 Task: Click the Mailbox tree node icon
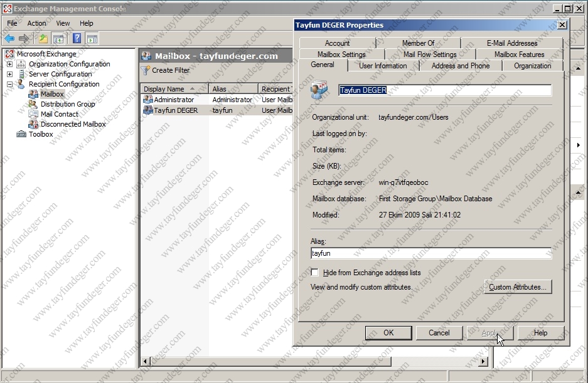[x=33, y=94]
